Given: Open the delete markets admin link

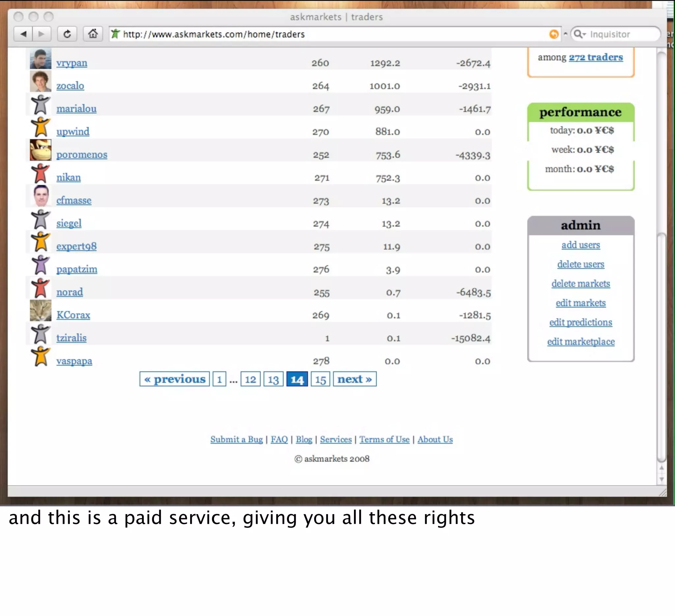Looking at the screenshot, I should pos(581,283).
